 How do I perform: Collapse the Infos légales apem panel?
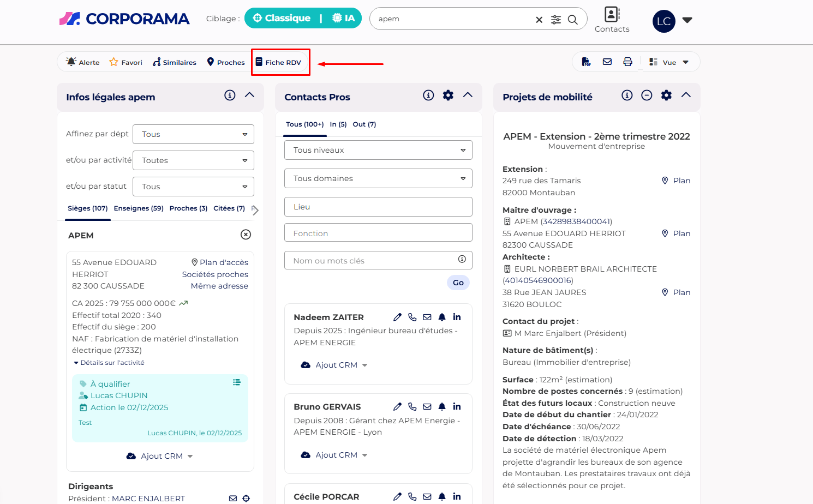click(249, 95)
